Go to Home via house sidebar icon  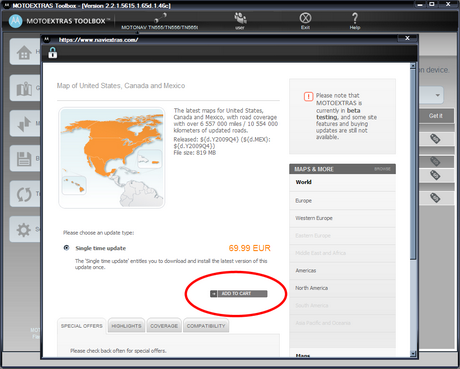click(x=24, y=52)
